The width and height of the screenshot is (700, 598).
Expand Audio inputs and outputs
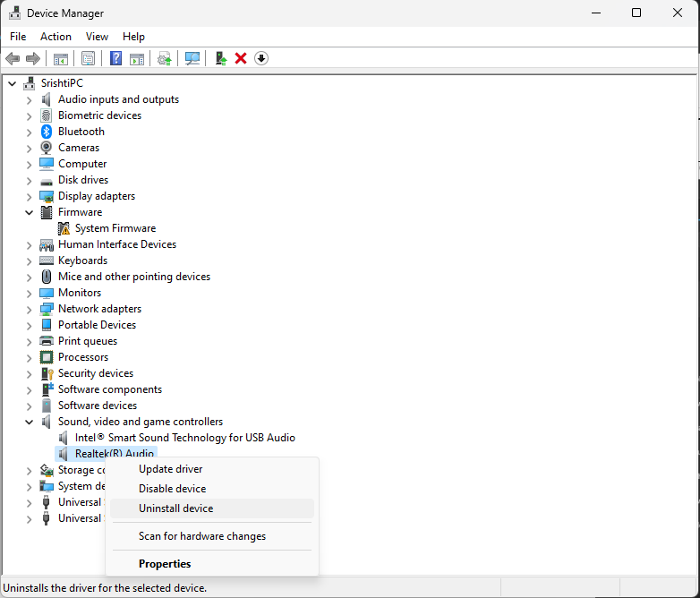[x=29, y=100]
